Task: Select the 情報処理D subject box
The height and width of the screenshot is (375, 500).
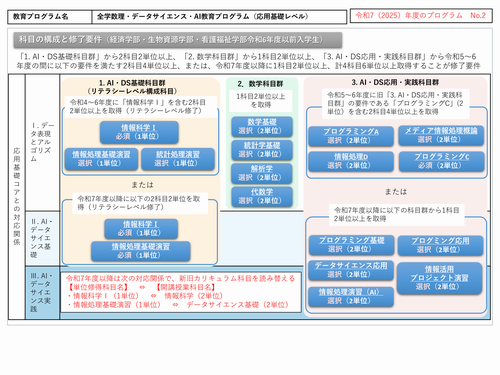Action: point(351,161)
